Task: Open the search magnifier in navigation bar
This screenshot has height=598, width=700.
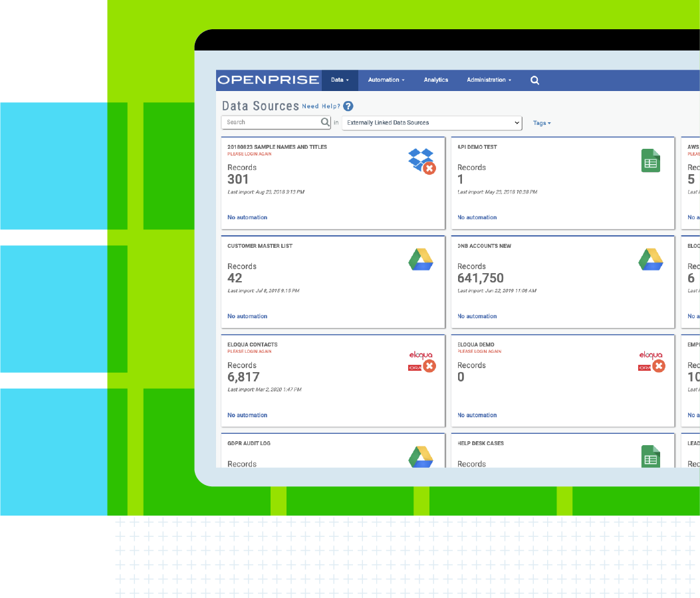Action: [x=534, y=80]
